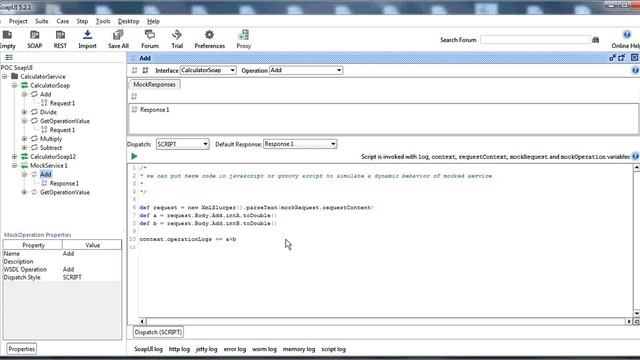Click the help icon beside Operation dropdown row
Viewport: 640px width, 360px height.
pos(636,70)
